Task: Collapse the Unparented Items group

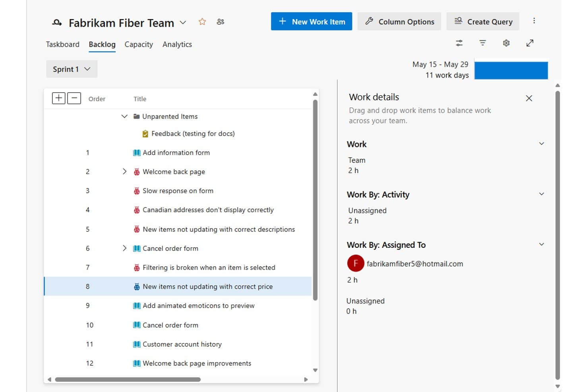Action: [x=124, y=116]
